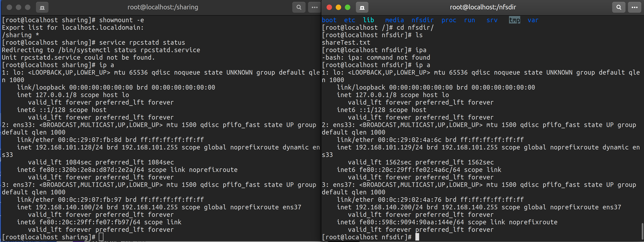Click the blue nfsdir directory name in the listing

point(422,20)
